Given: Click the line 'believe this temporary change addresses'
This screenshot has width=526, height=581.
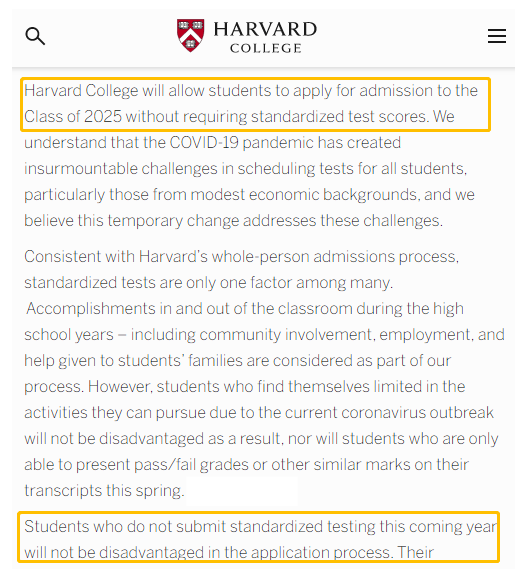Looking at the screenshot, I should (233, 221).
